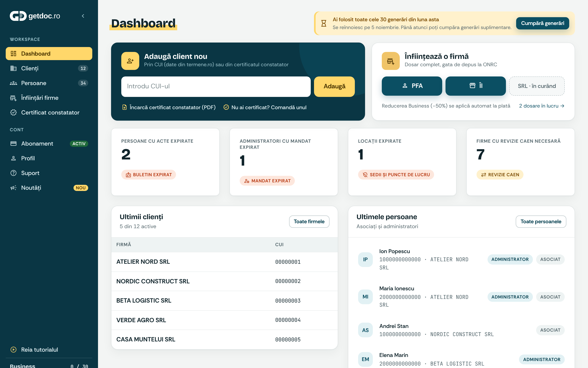Open Dashboard in the sidebar
Image resolution: width=588 pixels, height=368 pixels.
tap(49, 54)
